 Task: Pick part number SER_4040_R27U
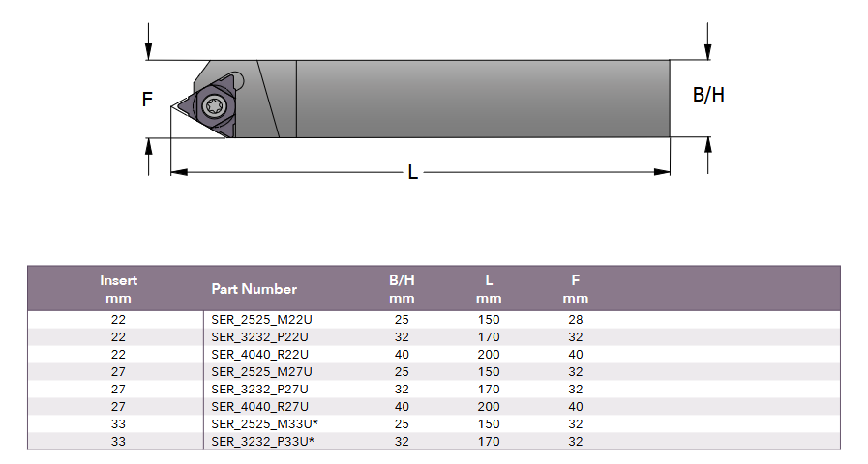[261, 407]
